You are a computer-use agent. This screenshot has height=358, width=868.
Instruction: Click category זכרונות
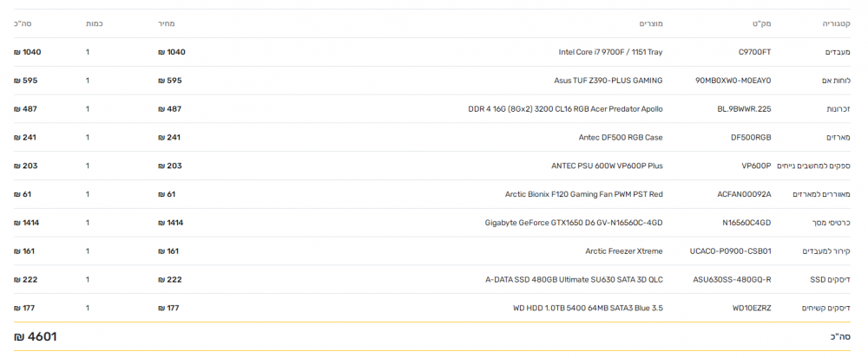pyautogui.click(x=838, y=109)
